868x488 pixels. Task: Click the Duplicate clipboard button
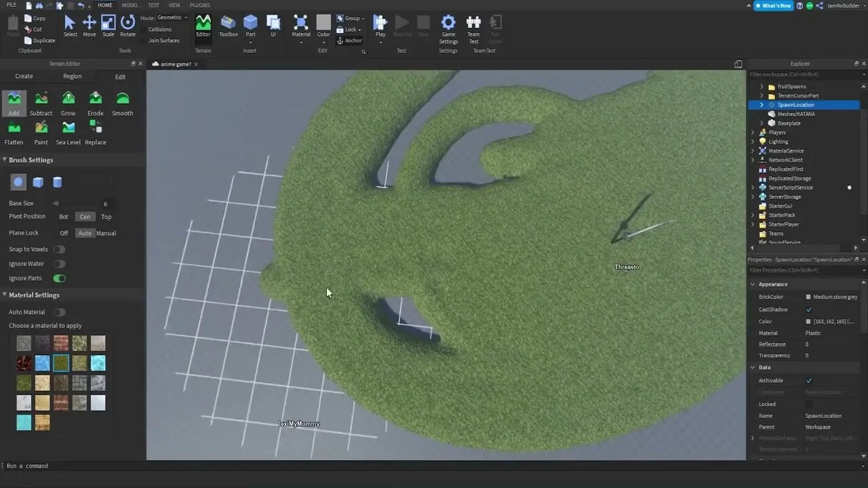(39, 41)
